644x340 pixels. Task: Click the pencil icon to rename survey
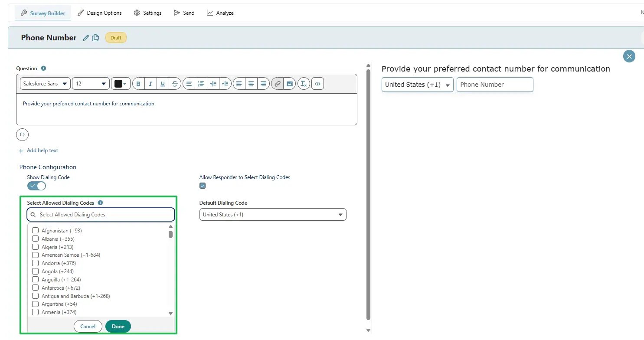[86, 38]
